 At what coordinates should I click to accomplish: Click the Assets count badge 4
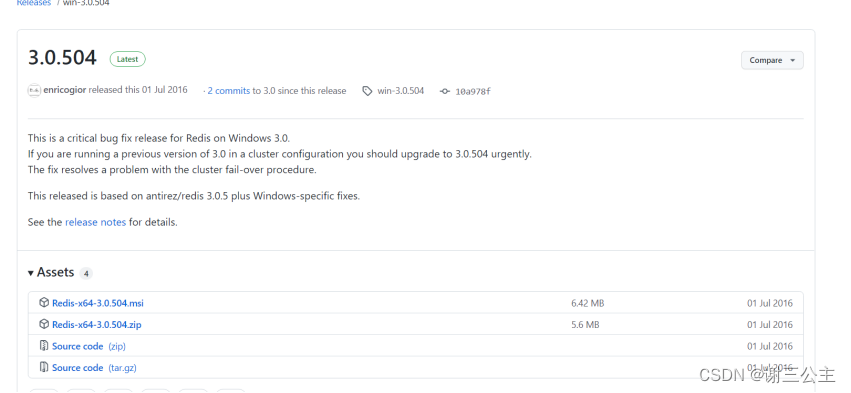[x=86, y=274]
